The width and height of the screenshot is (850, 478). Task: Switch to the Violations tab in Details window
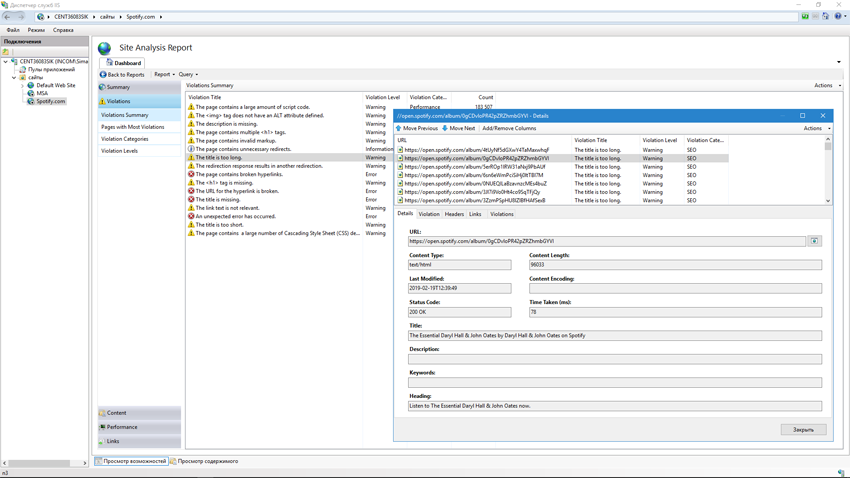(501, 215)
